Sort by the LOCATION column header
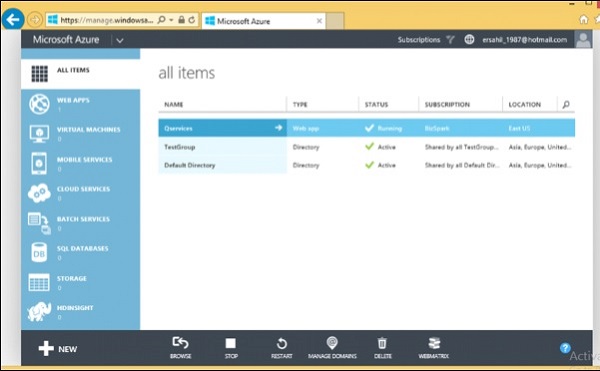Screen dimensions: 600x371 pos(525,104)
